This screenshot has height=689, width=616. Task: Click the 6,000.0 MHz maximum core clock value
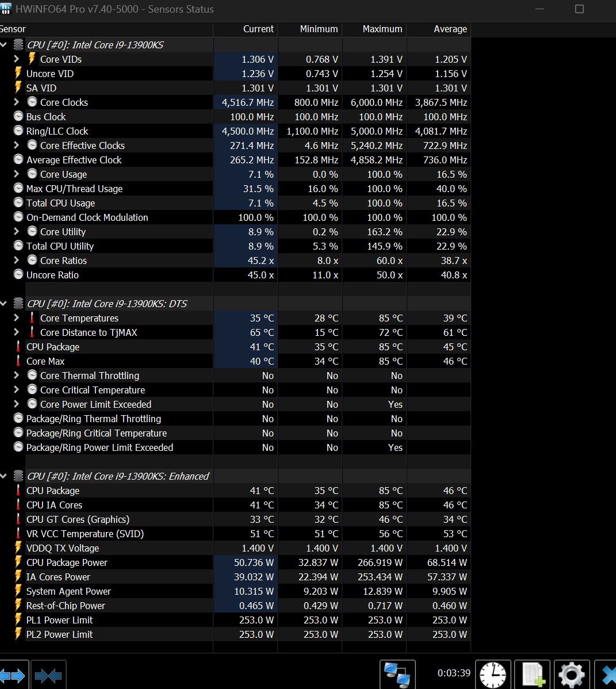pos(377,102)
